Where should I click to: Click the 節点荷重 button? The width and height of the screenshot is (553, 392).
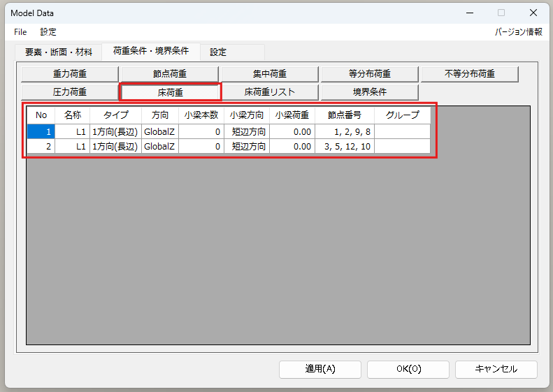[x=170, y=74]
